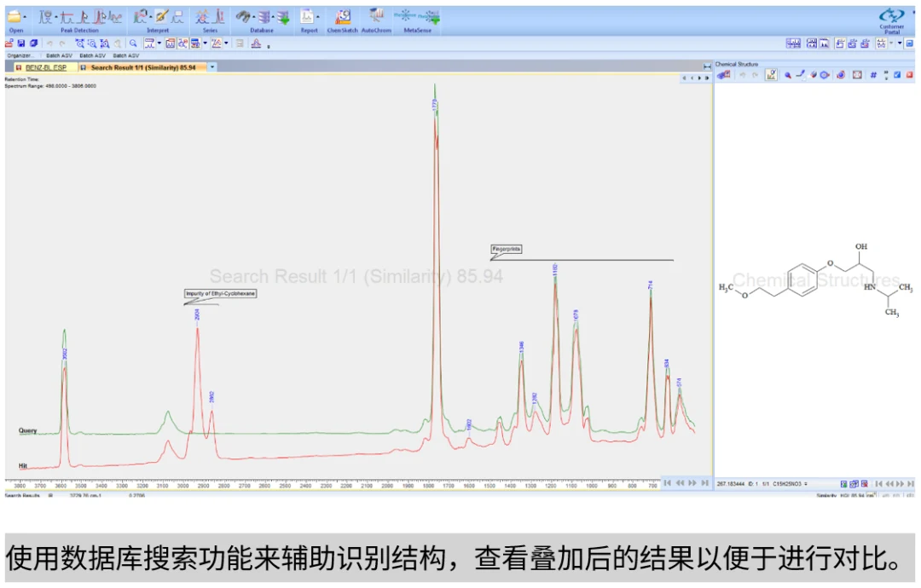Click the hash numbering icon
Screen dimensions: 921x588
[x=873, y=75]
